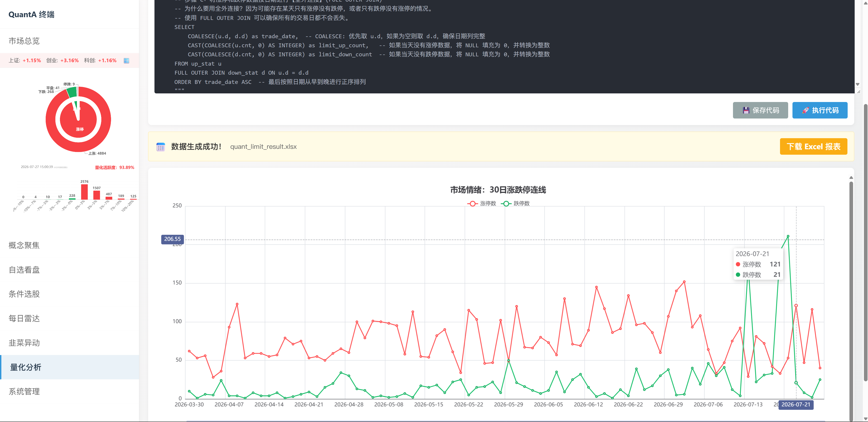Screen dimensions: 868x422
Task: Open the 概念聚焦 sidebar menu
Action: tap(24, 245)
